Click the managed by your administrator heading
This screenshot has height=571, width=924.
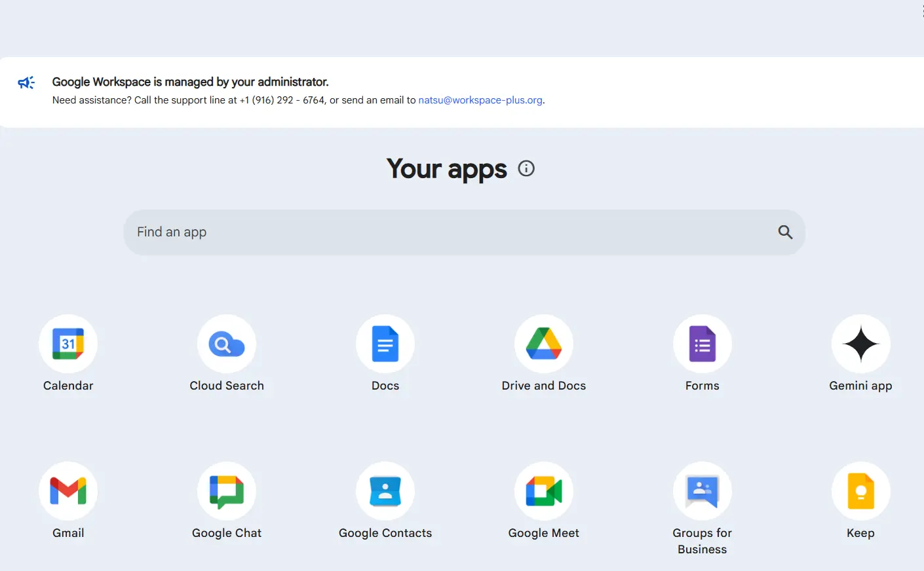pos(190,82)
